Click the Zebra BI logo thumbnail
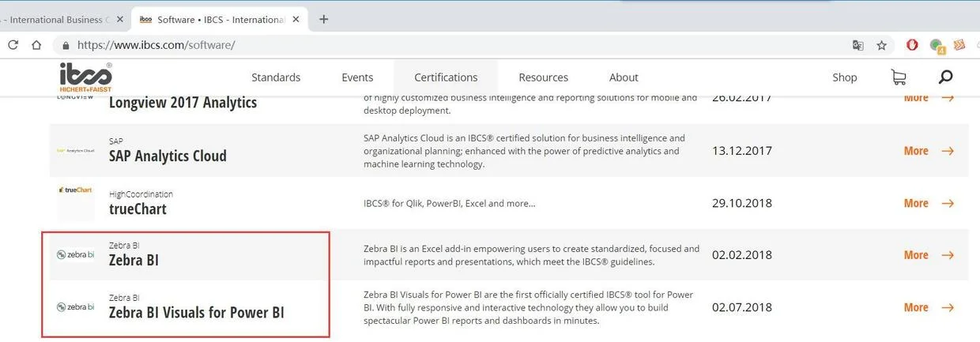This screenshot has width=980, height=342. coord(76,254)
